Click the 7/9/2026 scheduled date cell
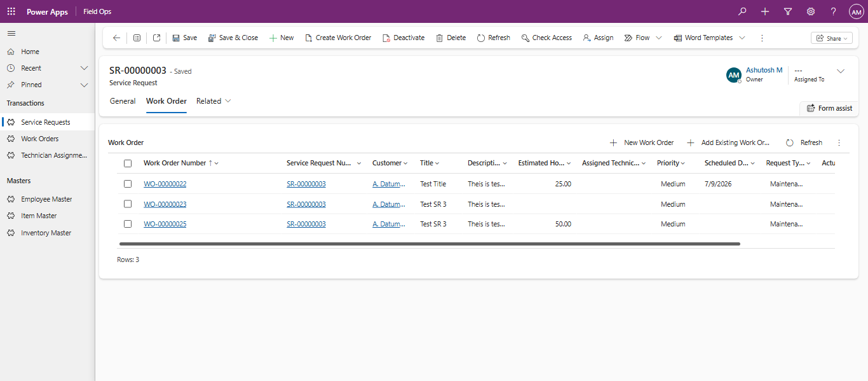 click(717, 184)
